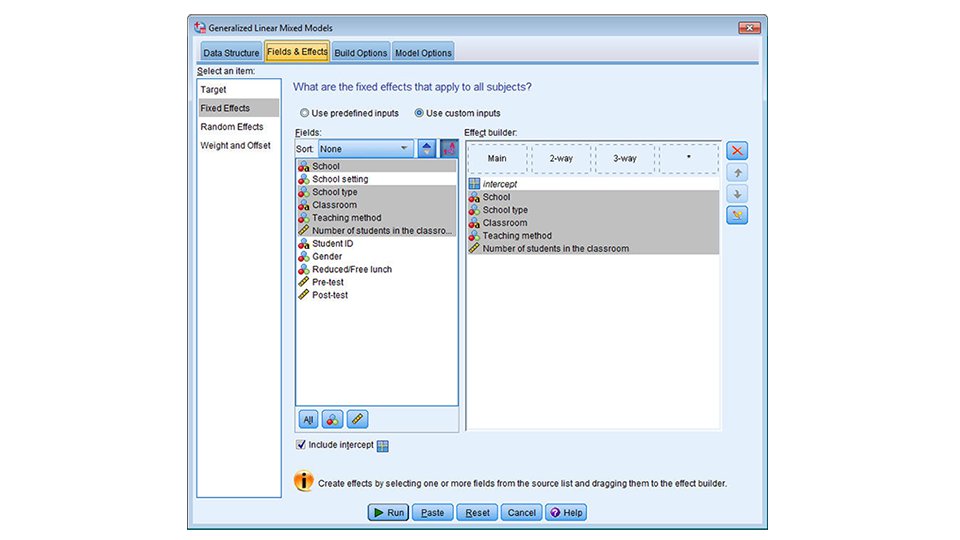The height and width of the screenshot is (540, 960).
Task: Select School type in the Fields list
Action: (x=377, y=192)
